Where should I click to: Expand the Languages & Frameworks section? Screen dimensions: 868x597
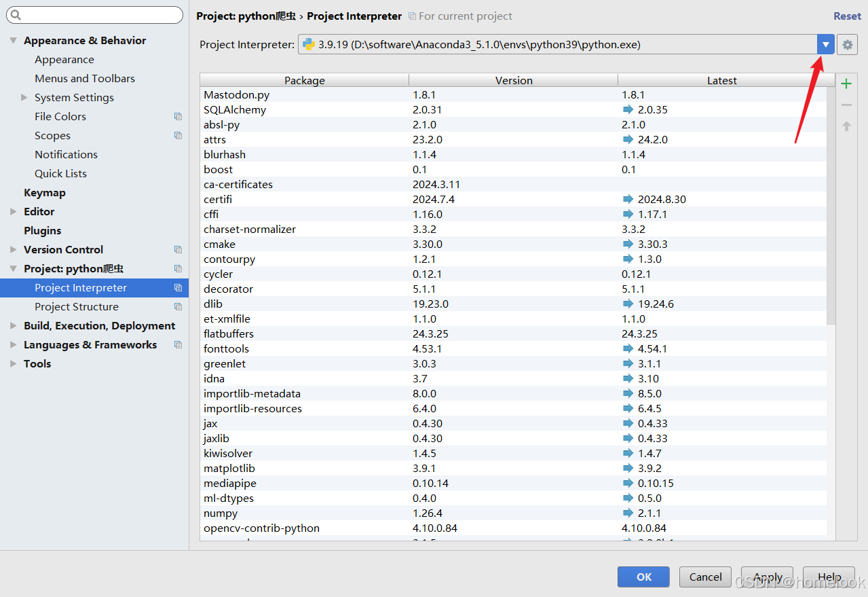pyautogui.click(x=13, y=345)
